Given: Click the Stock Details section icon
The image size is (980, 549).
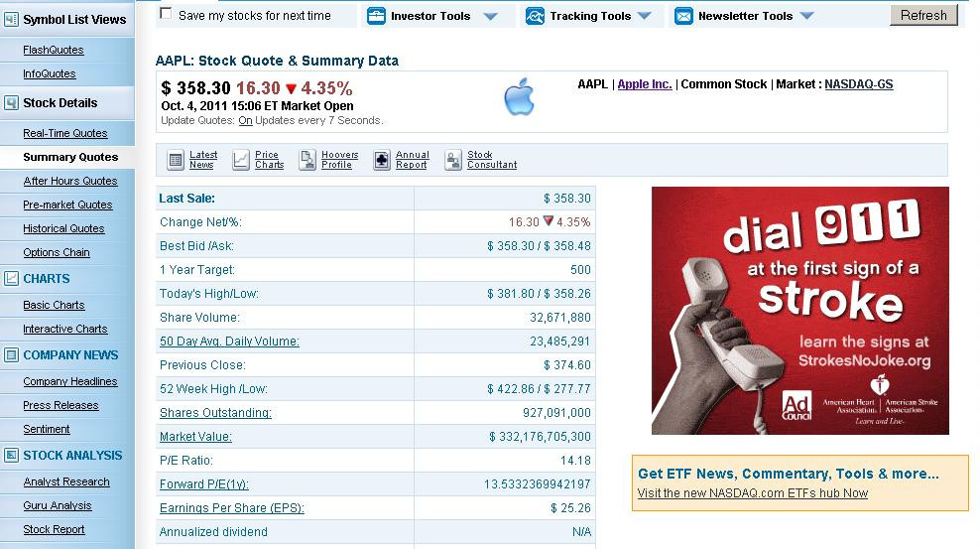Looking at the screenshot, I should (11, 103).
